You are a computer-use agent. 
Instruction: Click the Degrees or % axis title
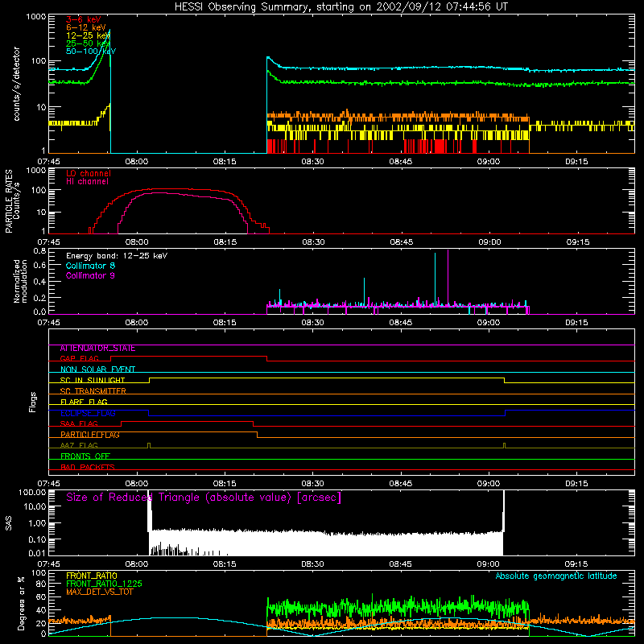[21, 603]
